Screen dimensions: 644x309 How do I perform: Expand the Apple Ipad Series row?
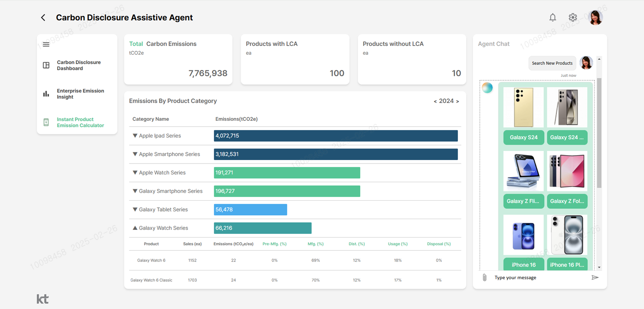[x=135, y=136]
